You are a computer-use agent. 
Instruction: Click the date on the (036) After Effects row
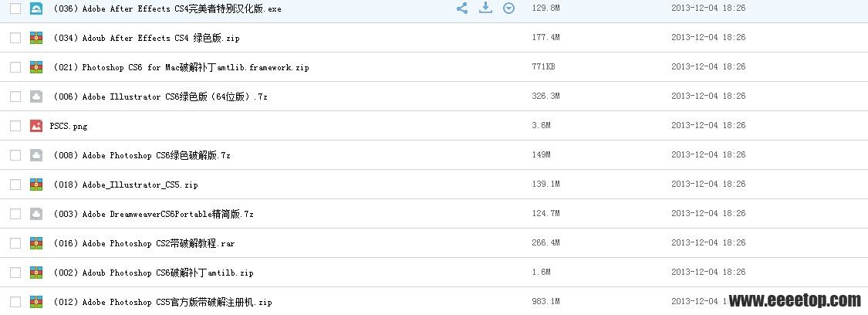708,8
